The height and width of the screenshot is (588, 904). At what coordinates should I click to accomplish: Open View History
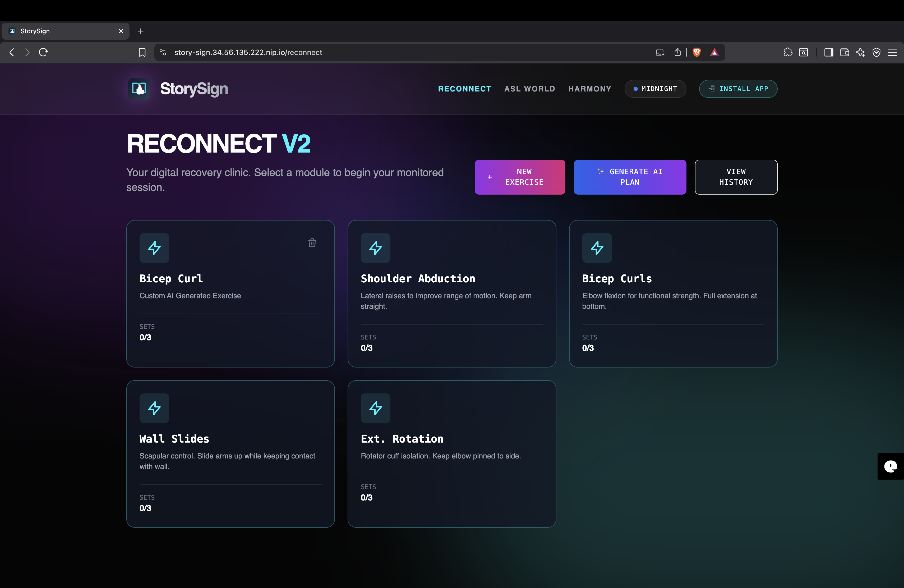tap(735, 177)
